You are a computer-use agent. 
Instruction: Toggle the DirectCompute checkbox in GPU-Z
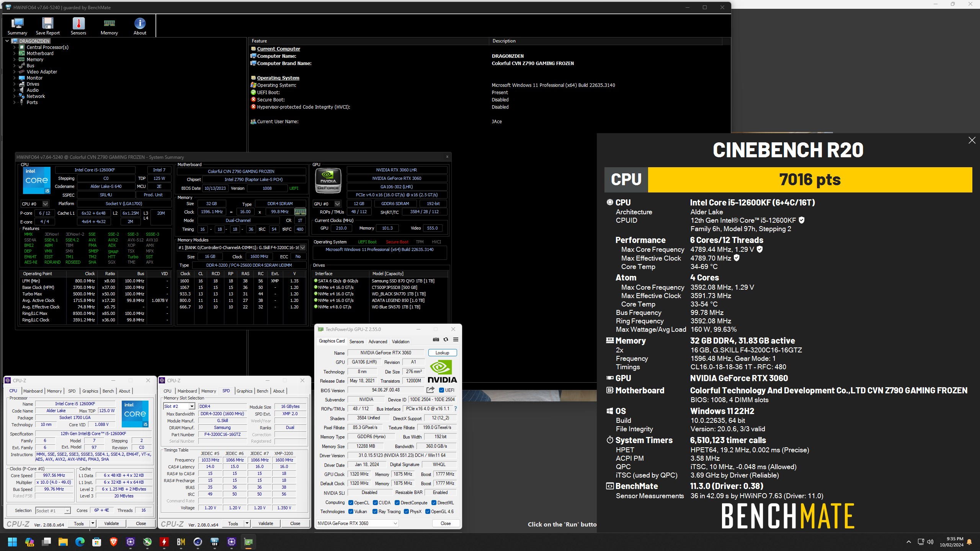tap(397, 503)
